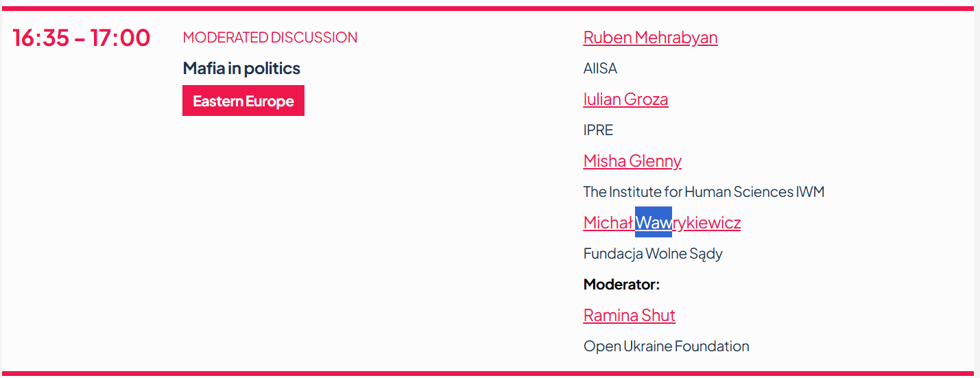The width and height of the screenshot is (980, 378).
Task: Click the 17:00 end time
Action: tap(120, 38)
